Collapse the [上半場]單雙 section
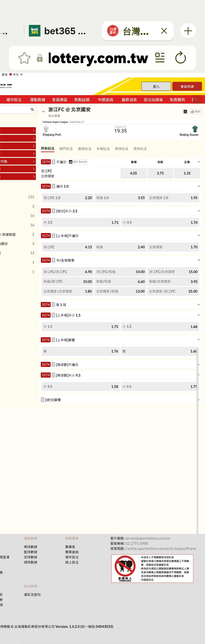 (199, 340)
